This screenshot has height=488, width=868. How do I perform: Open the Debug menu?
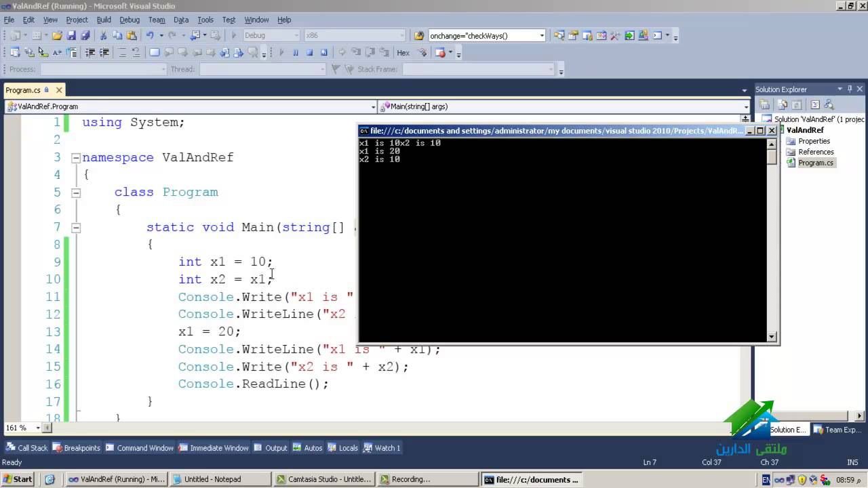coord(130,20)
